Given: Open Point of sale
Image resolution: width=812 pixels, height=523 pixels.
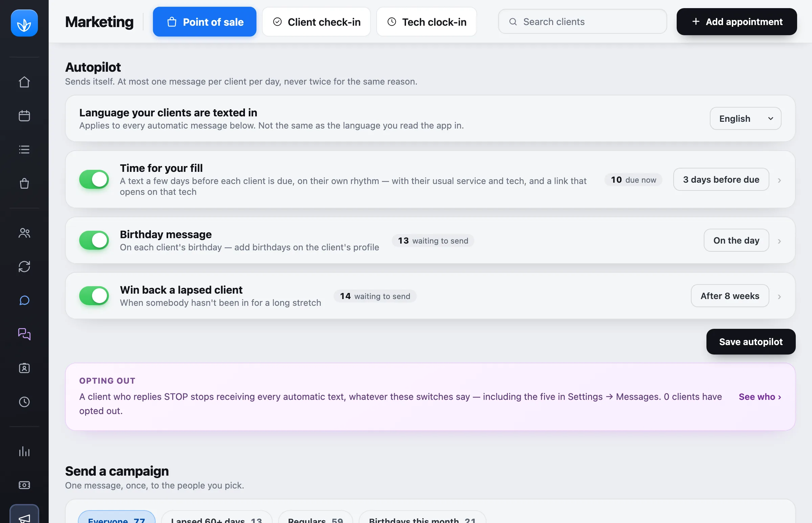Looking at the screenshot, I should pos(204,22).
